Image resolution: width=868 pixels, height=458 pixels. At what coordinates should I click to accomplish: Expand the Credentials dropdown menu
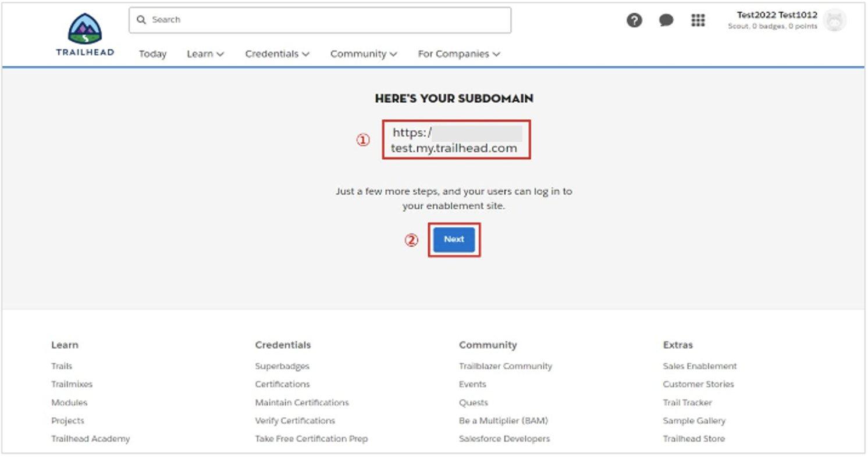coord(277,53)
